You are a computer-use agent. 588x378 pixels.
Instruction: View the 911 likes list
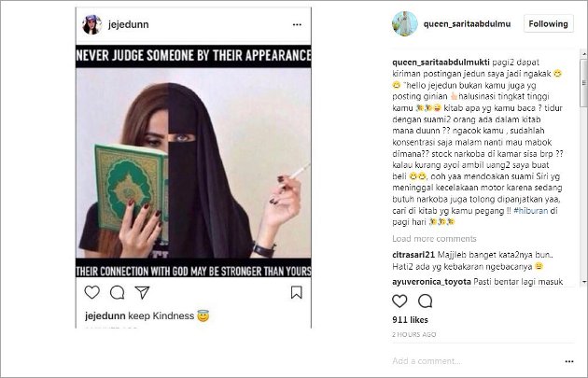pyautogui.click(x=410, y=320)
